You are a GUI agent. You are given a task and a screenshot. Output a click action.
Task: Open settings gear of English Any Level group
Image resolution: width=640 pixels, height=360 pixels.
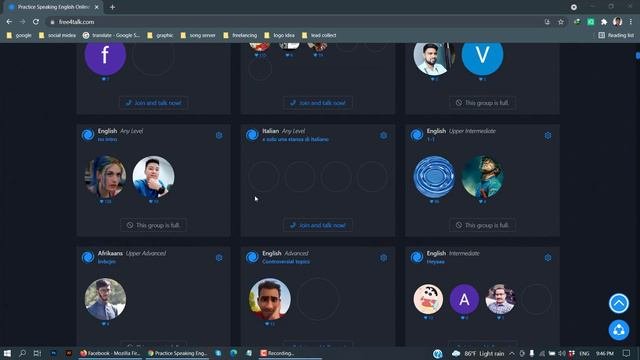click(x=219, y=135)
